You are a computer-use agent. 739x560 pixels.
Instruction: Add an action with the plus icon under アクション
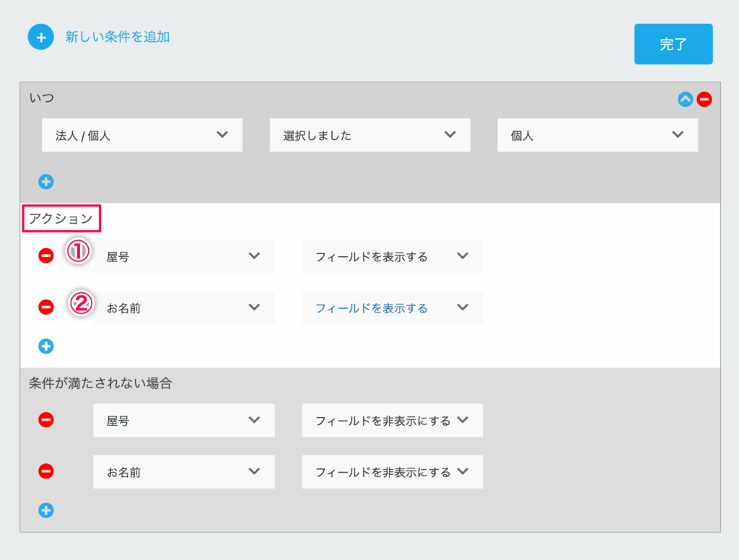pyautogui.click(x=45, y=346)
